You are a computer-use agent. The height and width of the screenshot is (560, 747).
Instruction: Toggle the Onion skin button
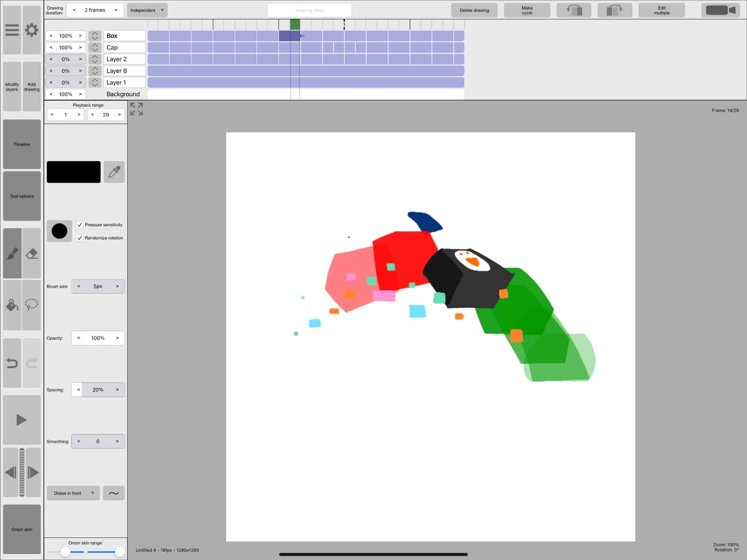coord(22,529)
